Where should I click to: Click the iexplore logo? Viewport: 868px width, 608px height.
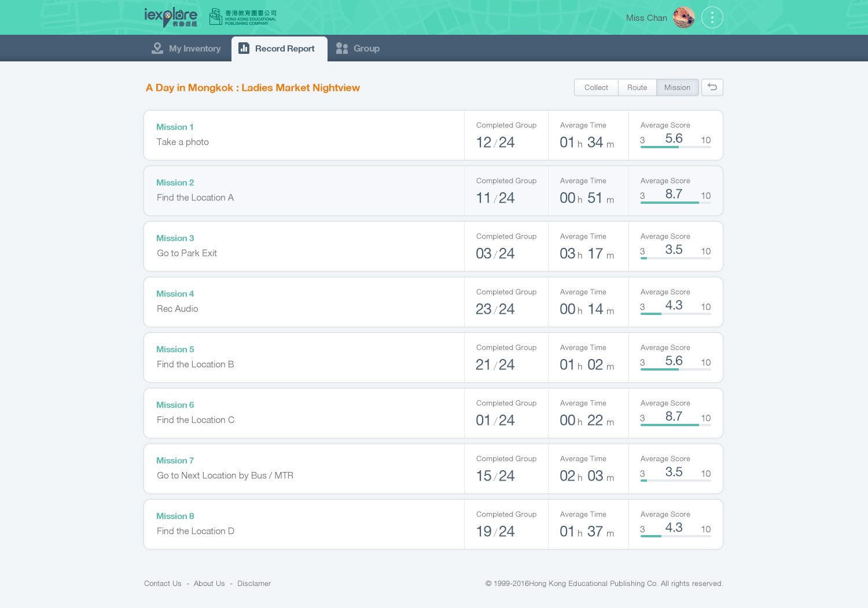(x=170, y=17)
